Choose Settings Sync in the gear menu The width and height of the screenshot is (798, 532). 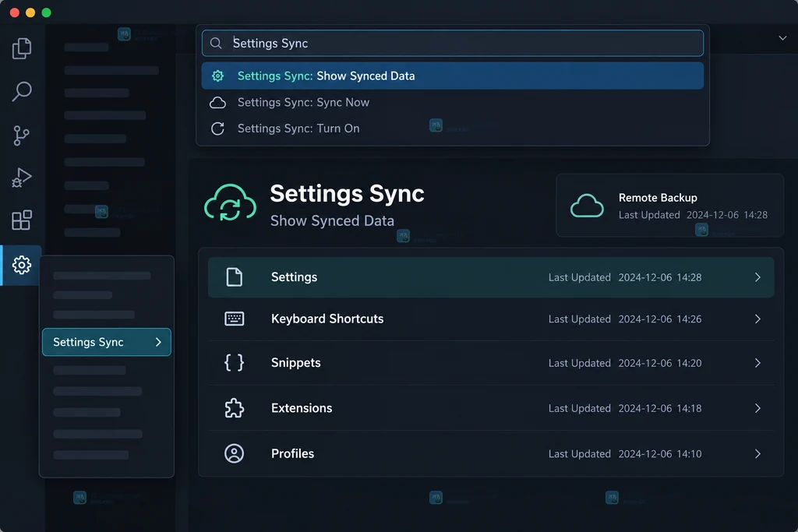(106, 342)
